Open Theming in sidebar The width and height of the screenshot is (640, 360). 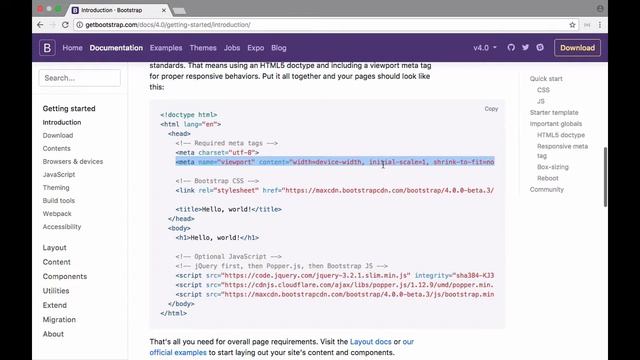(56, 188)
